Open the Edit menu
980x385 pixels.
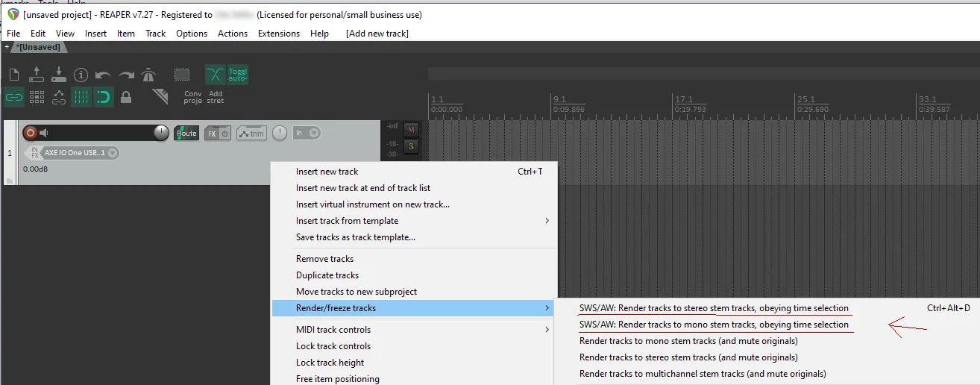[x=38, y=34]
